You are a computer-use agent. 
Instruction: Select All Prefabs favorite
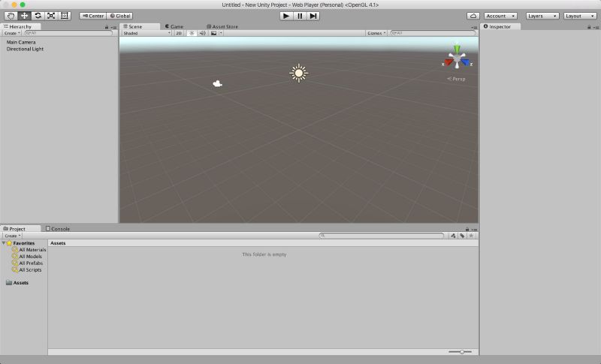click(x=27, y=263)
